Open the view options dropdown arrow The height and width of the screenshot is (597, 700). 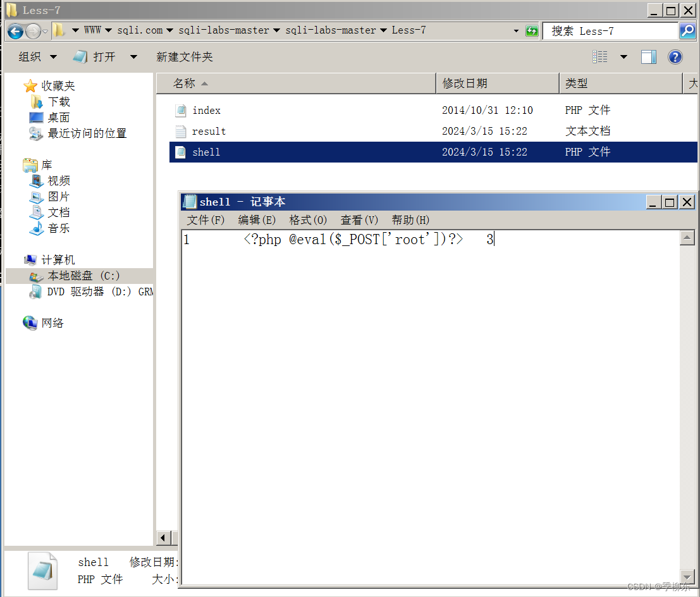click(x=623, y=57)
